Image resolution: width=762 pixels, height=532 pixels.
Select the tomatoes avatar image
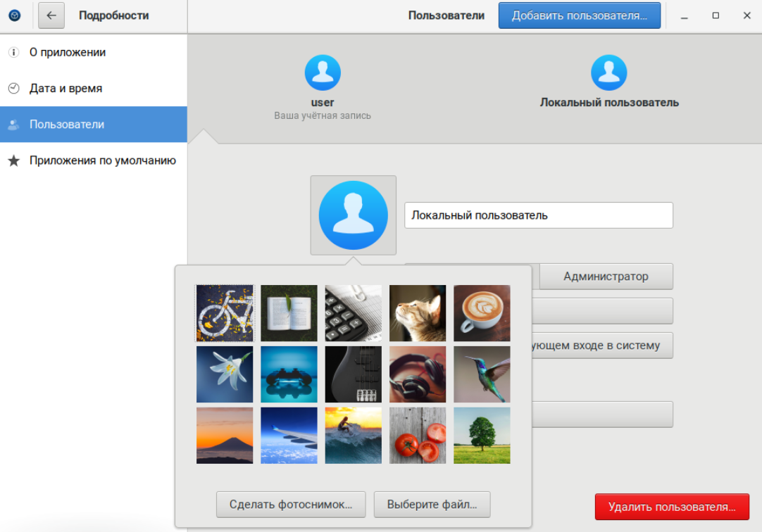(418, 436)
